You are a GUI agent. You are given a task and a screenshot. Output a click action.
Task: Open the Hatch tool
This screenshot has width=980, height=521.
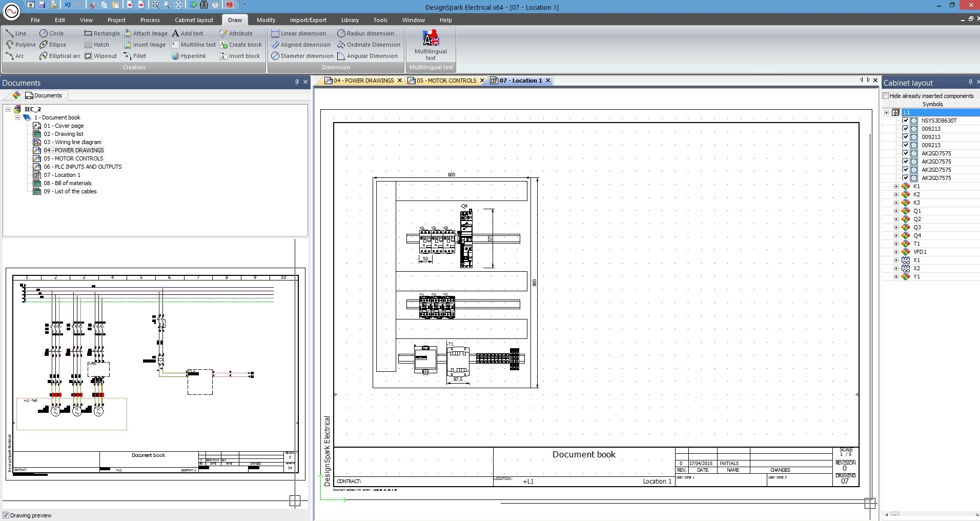pyautogui.click(x=97, y=45)
